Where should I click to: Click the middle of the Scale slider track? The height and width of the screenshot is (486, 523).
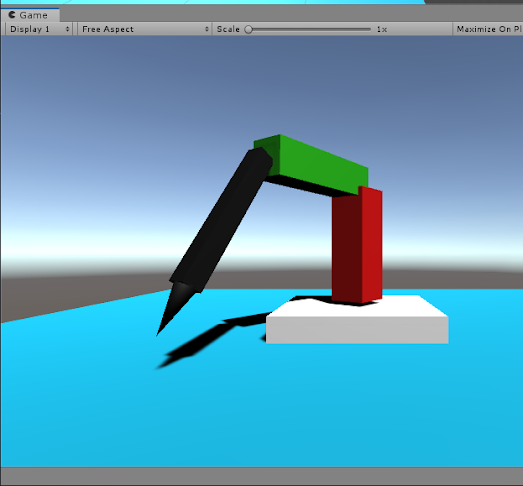(x=309, y=29)
